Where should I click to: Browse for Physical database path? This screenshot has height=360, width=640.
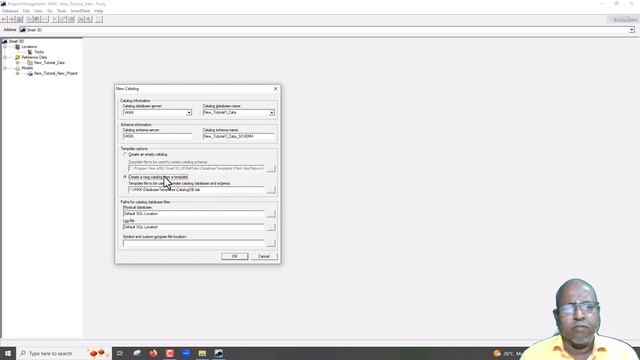tap(271, 214)
